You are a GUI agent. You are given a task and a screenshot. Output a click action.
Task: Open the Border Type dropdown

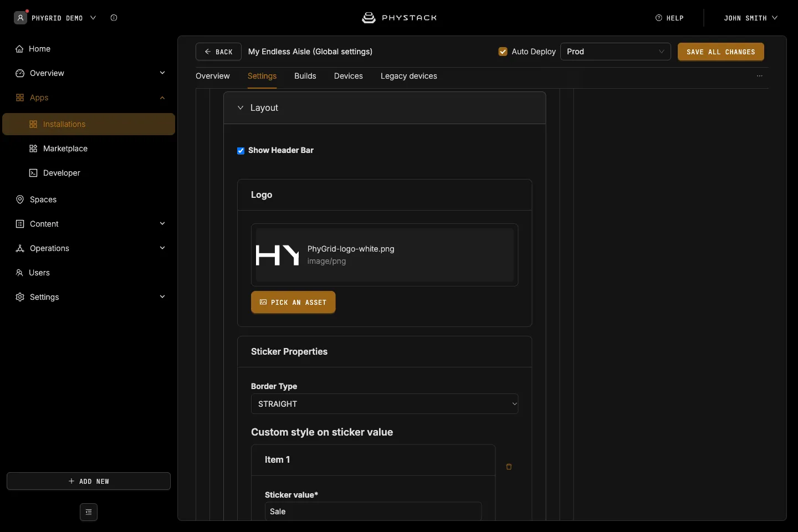(385, 404)
